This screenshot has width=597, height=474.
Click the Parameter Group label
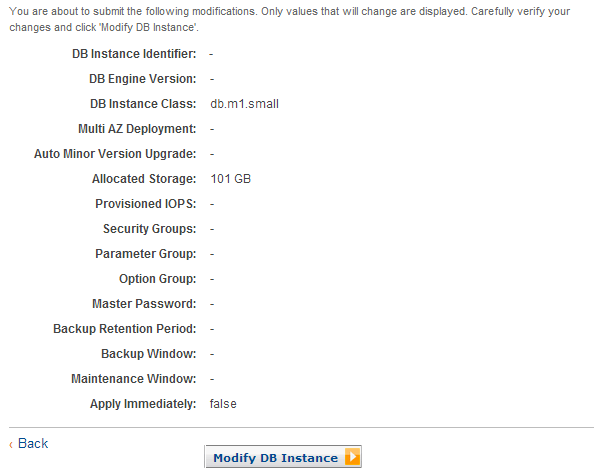146,254
